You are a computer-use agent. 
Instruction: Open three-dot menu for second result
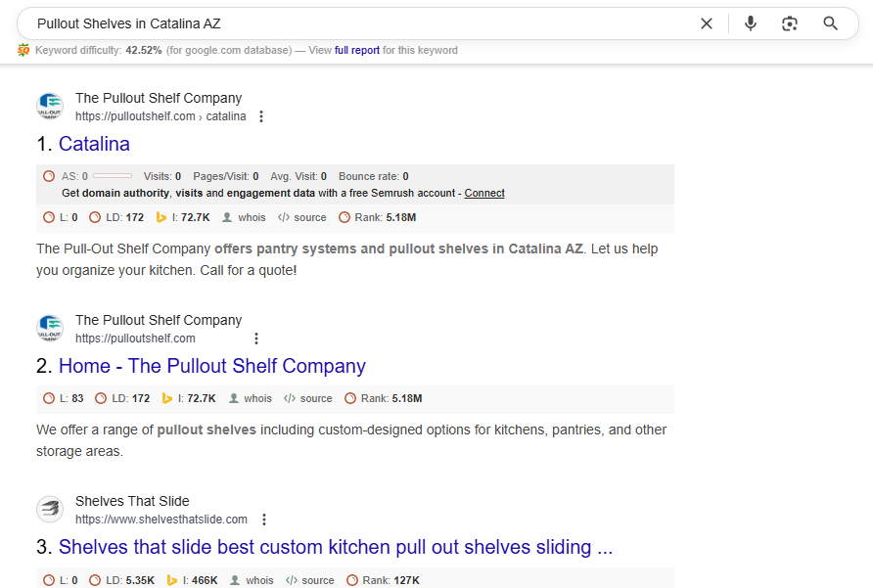(256, 339)
